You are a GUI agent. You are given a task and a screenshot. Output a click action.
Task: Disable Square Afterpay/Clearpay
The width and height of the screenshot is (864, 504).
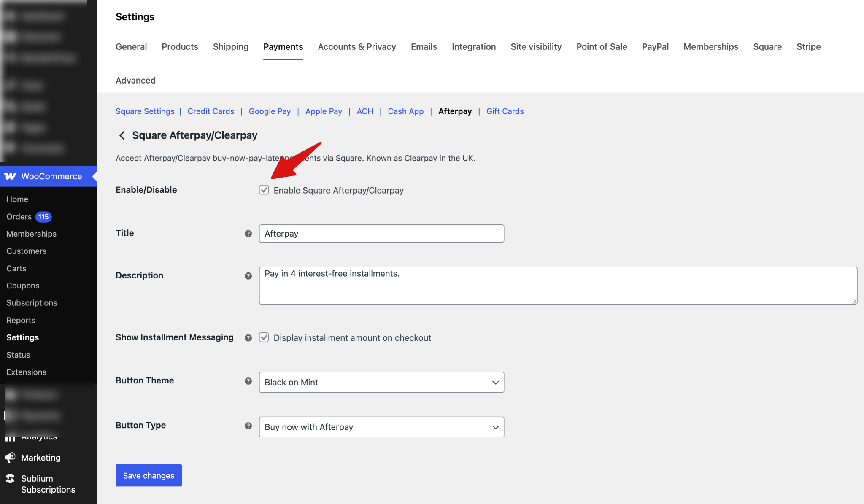(264, 190)
